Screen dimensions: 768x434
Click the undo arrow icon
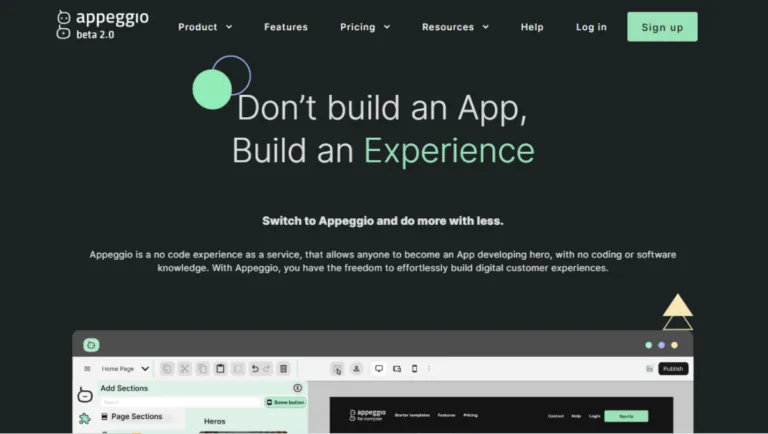(x=255, y=368)
